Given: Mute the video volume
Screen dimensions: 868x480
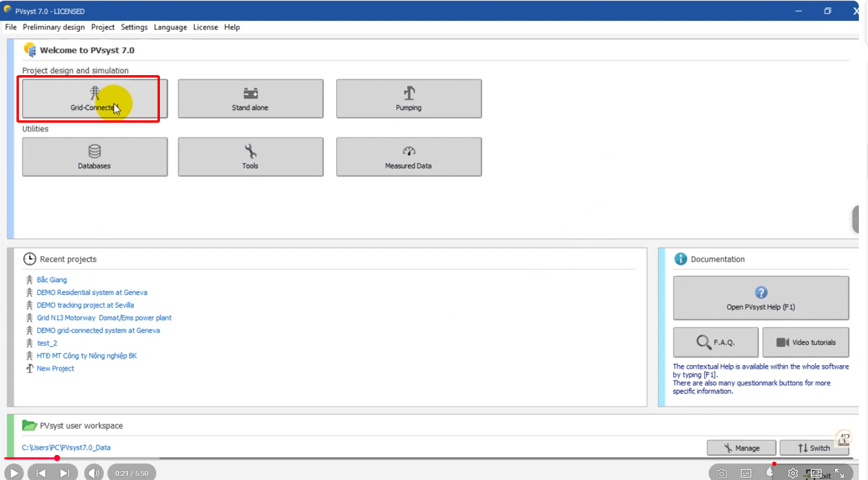Looking at the screenshot, I should (x=93, y=473).
